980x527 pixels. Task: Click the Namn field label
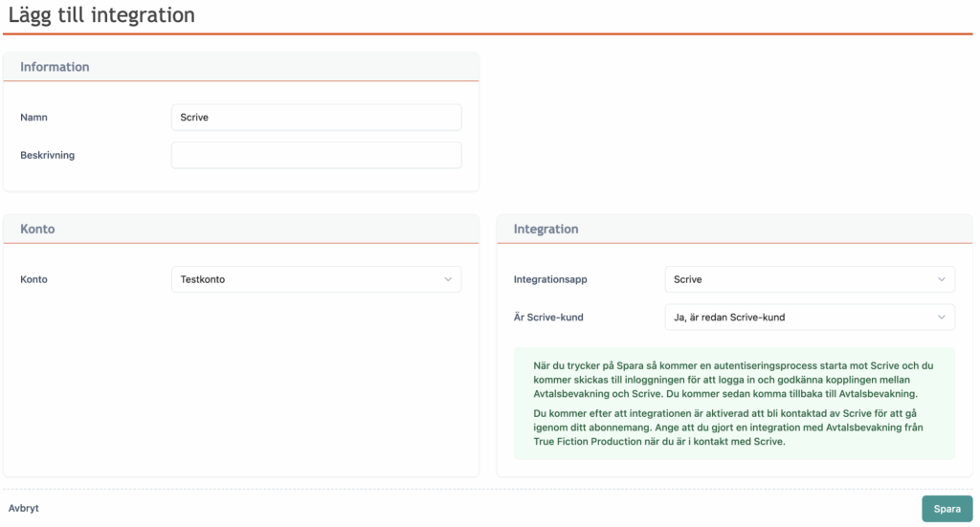point(34,118)
